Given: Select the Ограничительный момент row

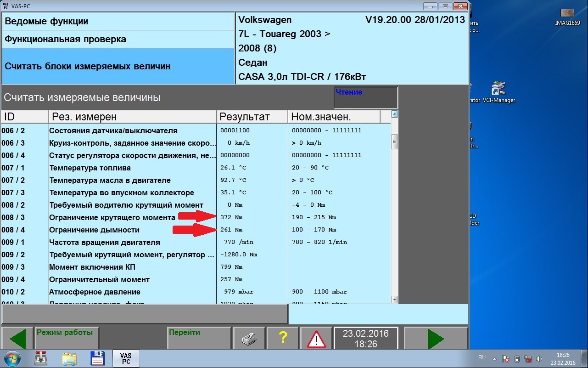Looking at the screenshot, I should (x=196, y=279).
